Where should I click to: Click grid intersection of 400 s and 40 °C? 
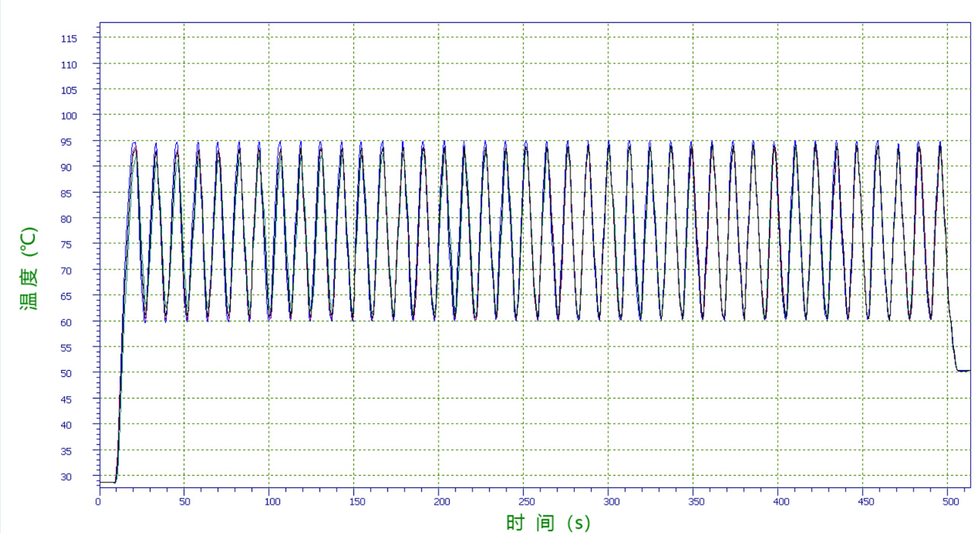pos(778,424)
